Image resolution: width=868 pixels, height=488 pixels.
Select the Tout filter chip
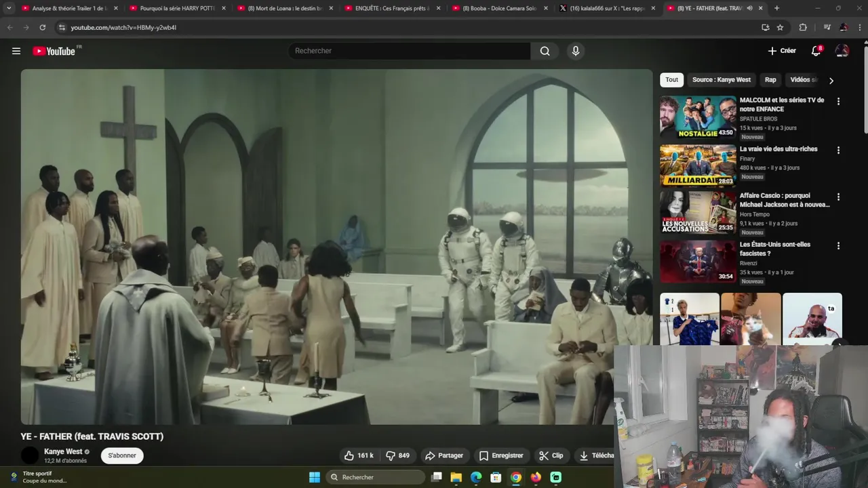[x=671, y=80]
